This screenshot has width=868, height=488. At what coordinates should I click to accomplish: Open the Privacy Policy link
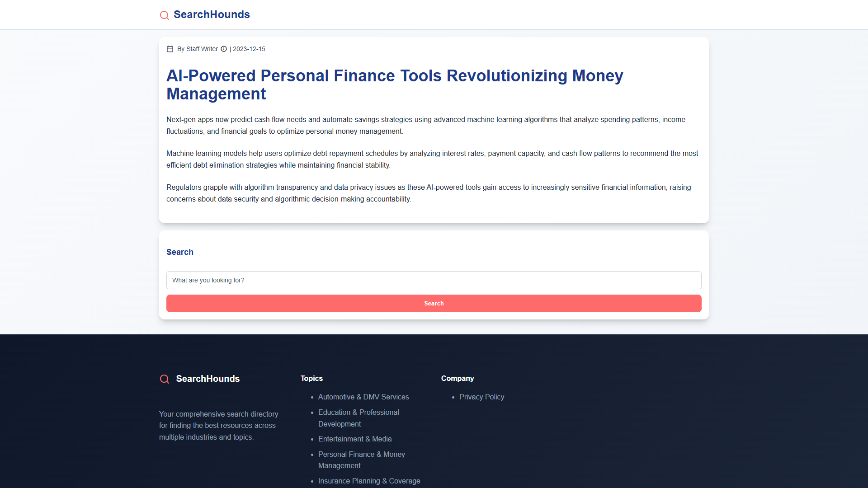(x=481, y=397)
